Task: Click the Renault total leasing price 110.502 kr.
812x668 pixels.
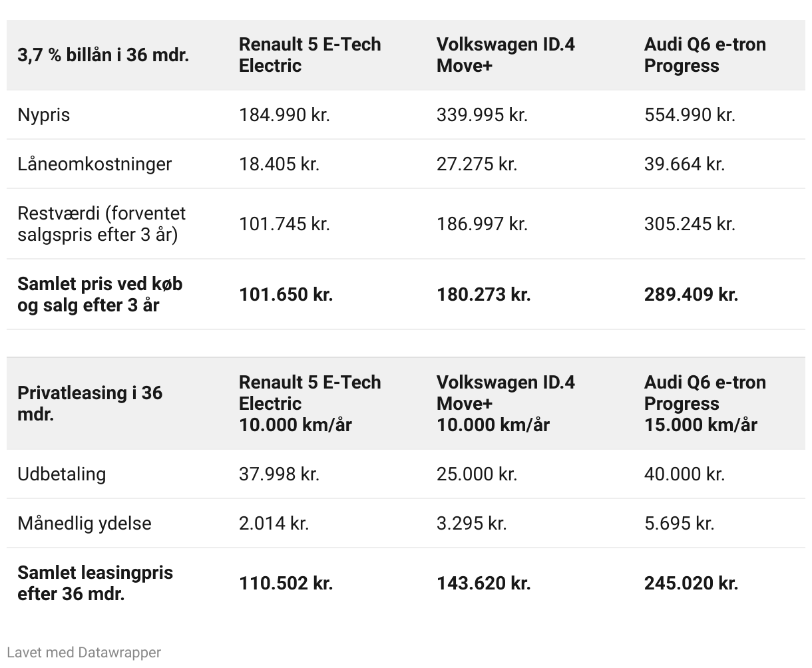Action: pyautogui.click(x=286, y=583)
